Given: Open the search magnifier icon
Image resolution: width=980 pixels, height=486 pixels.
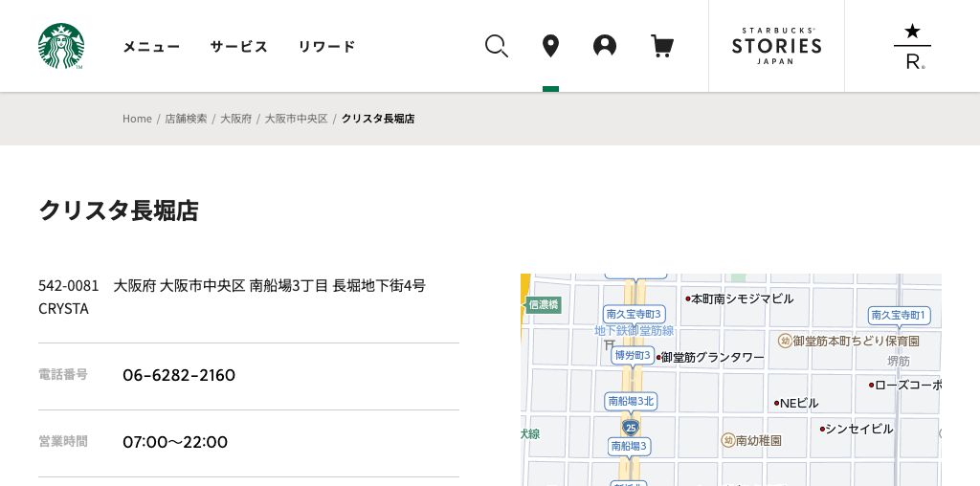Looking at the screenshot, I should click(x=497, y=46).
